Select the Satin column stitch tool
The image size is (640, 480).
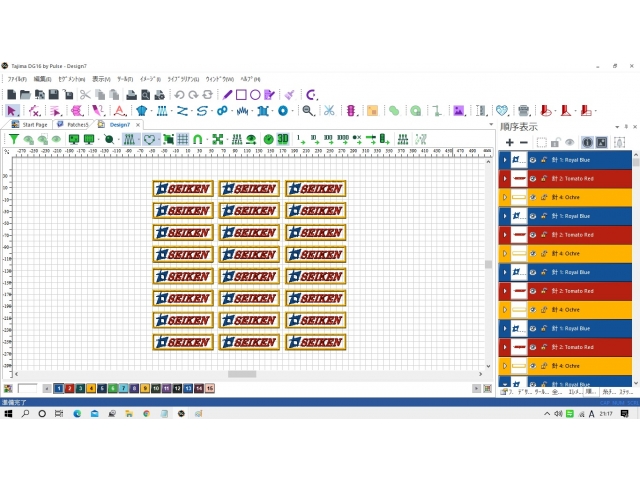click(x=162, y=111)
